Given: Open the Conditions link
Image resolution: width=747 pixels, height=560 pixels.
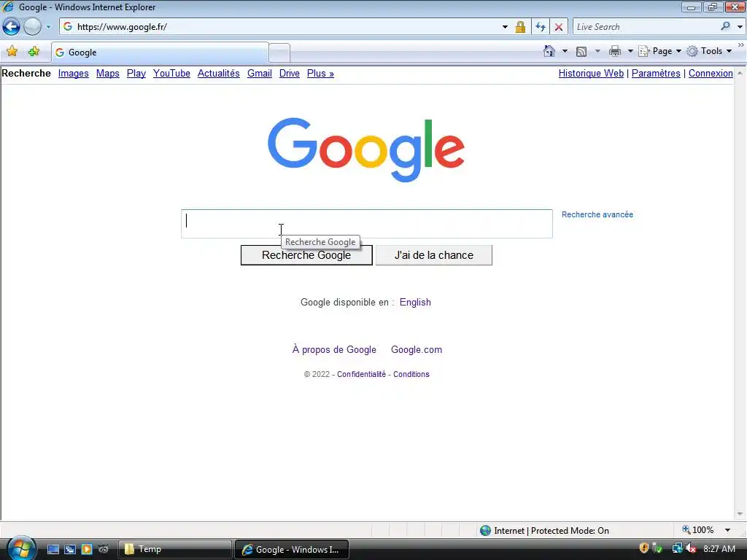Looking at the screenshot, I should point(411,374).
